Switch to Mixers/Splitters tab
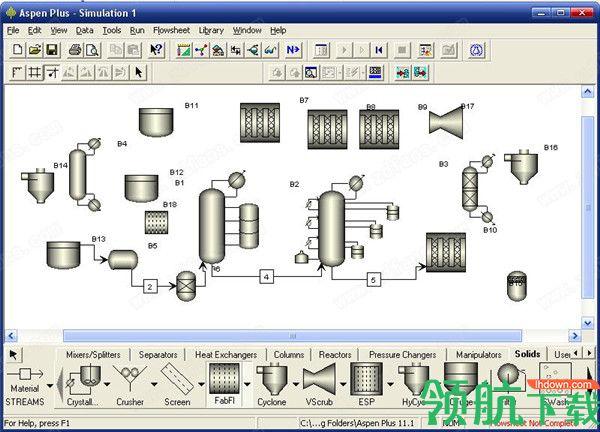Image resolution: width=600 pixels, height=432 pixels. point(93,355)
